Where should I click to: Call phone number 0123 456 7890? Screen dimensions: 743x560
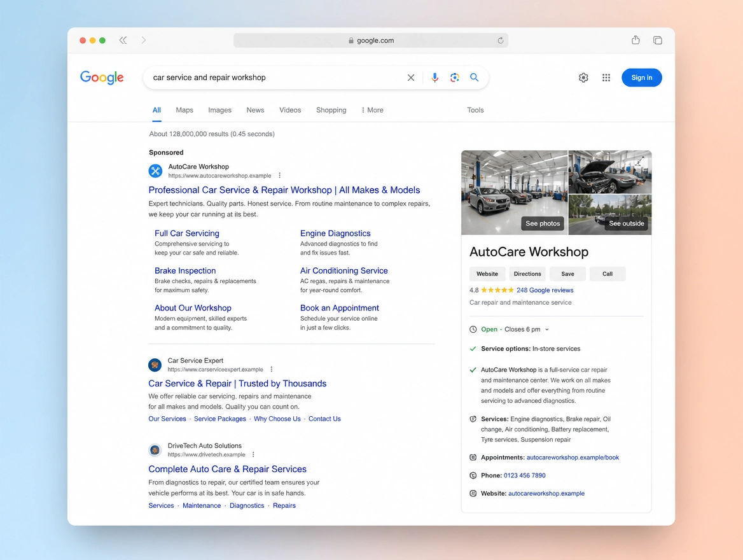coord(525,475)
